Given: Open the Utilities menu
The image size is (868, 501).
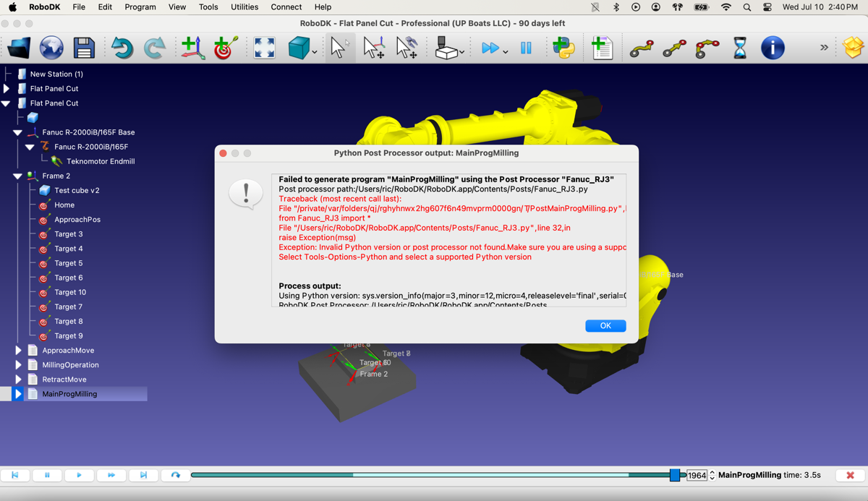Looking at the screenshot, I should click(244, 7).
